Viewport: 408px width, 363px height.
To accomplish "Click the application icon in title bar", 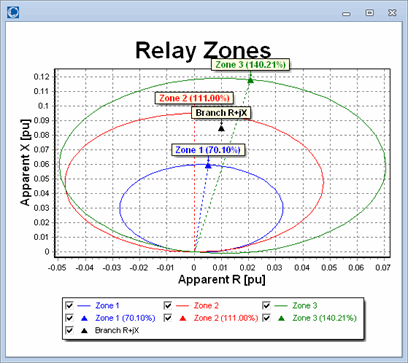I will point(13,12).
